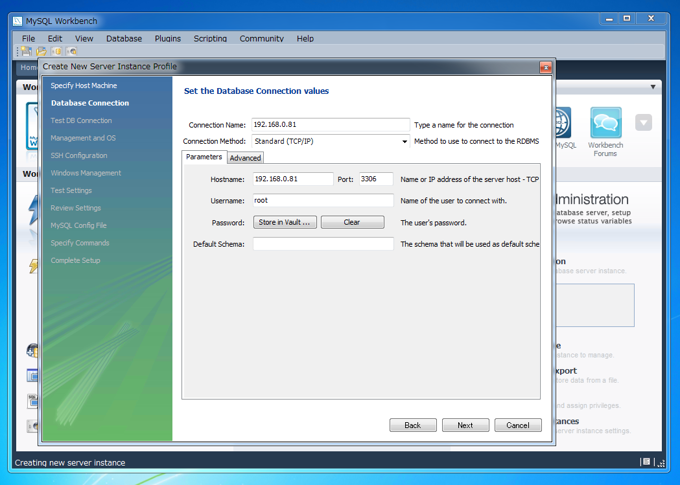Click the Management and OS step

[83, 138]
